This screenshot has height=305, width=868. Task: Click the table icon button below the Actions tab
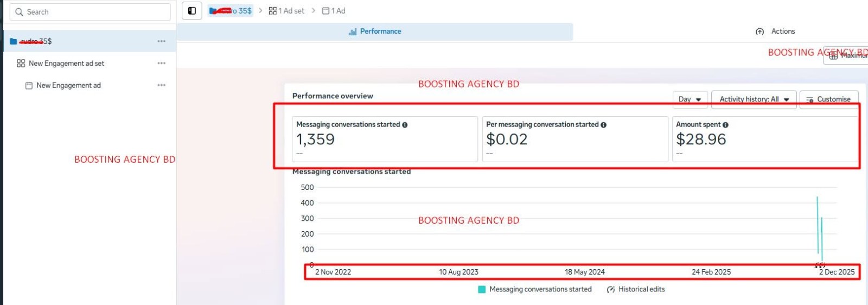[833, 55]
